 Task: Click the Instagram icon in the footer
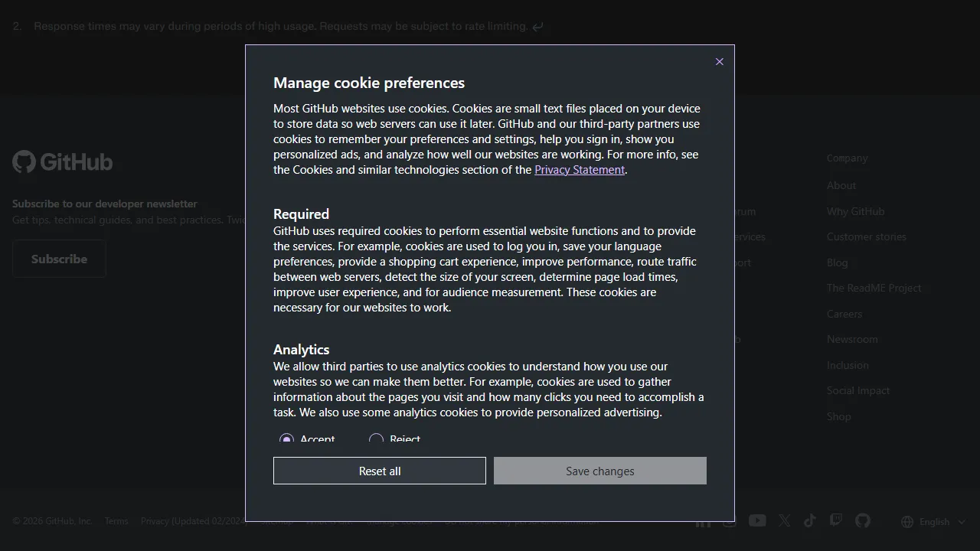730,520
